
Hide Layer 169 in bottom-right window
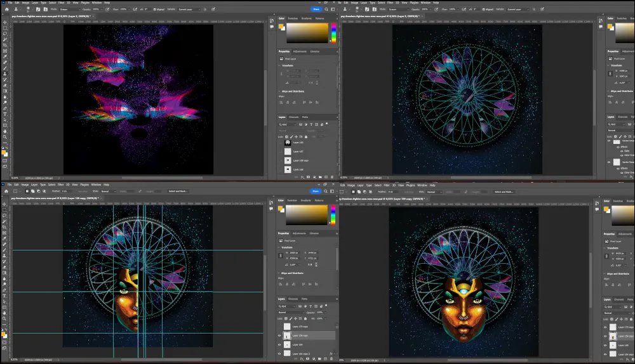coord(605,346)
